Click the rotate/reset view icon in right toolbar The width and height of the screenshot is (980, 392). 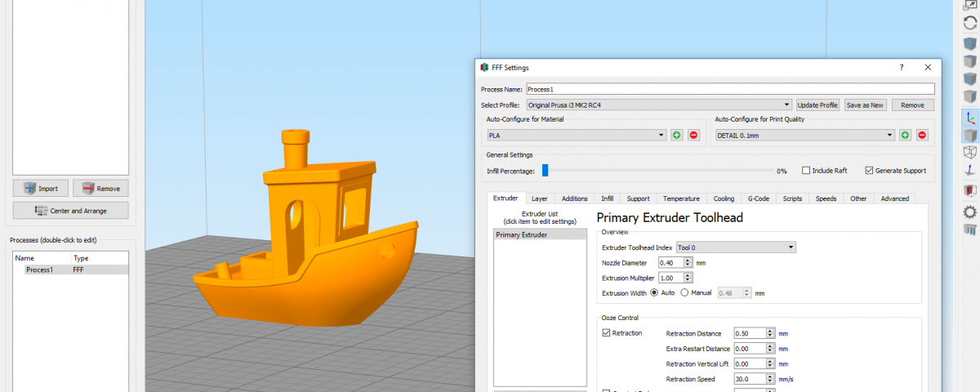[970, 24]
